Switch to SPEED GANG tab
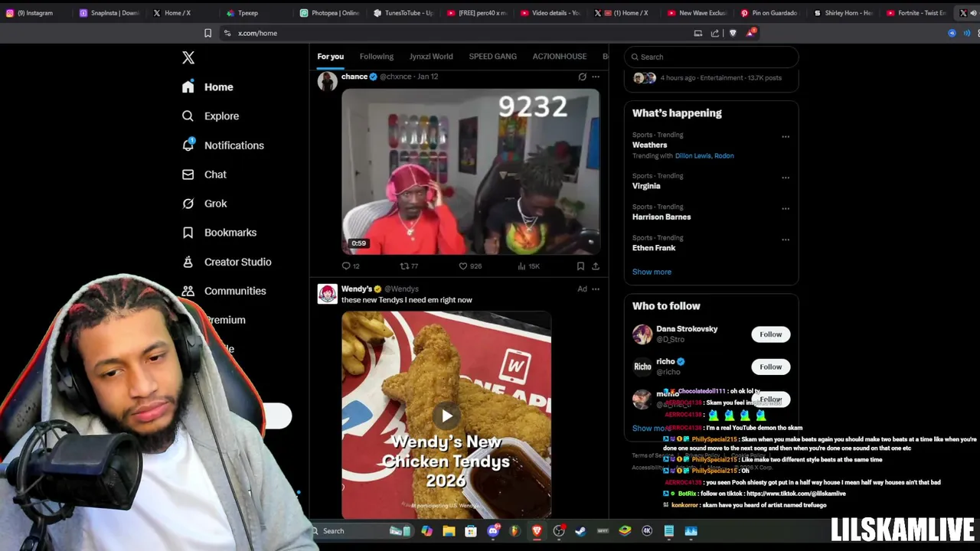This screenshot has width=980, height=551. coord(492,57)
